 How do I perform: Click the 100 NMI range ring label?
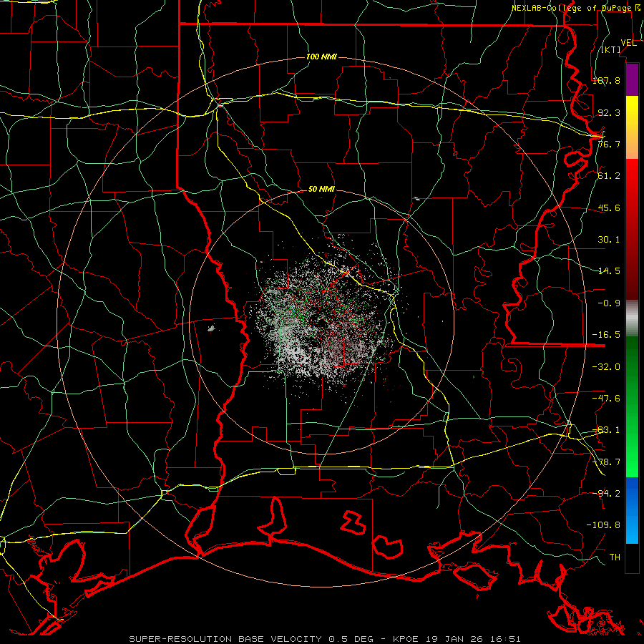[x=321, y=57]
